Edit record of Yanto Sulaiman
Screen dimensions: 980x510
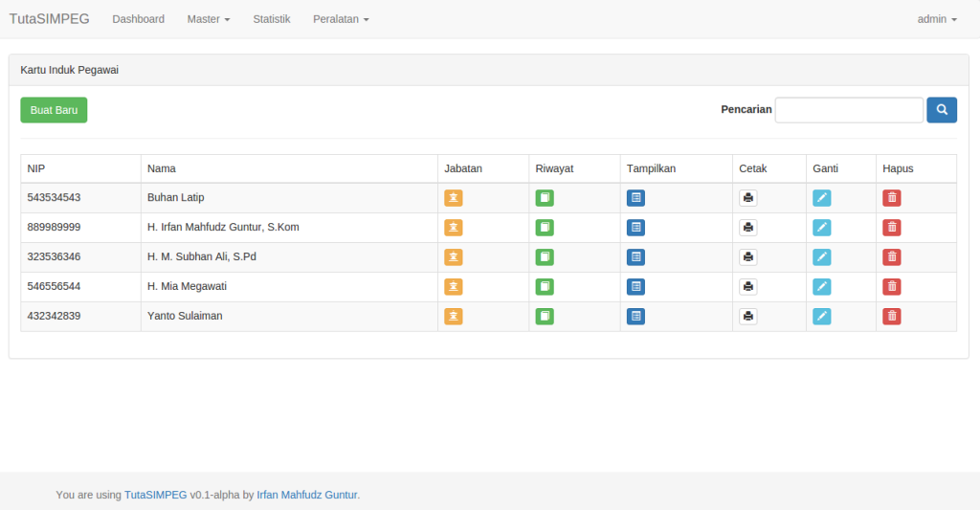(822, 317)
